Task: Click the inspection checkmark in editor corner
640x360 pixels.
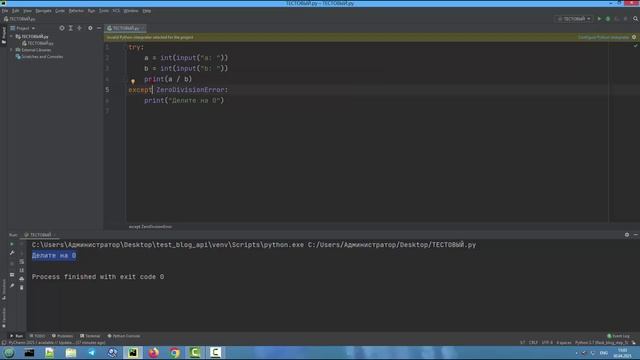Action: (635, 46)
